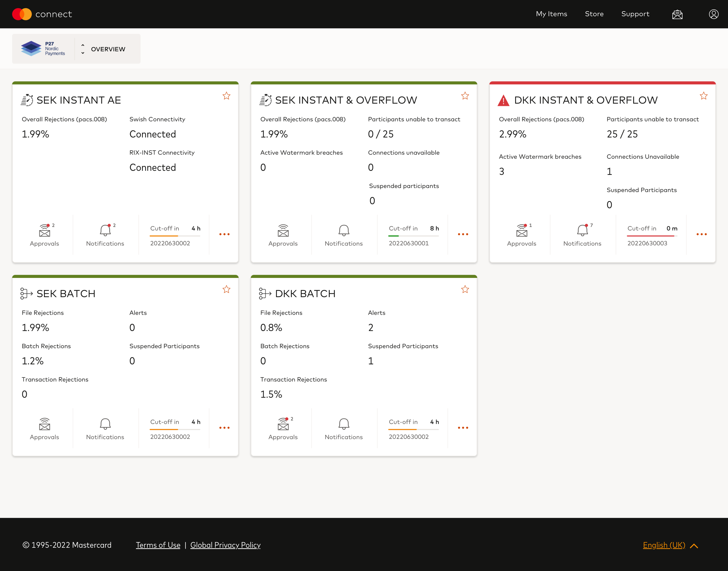
Task: Open the SEK INSTANT AE card title
Action: pos(79,100)
